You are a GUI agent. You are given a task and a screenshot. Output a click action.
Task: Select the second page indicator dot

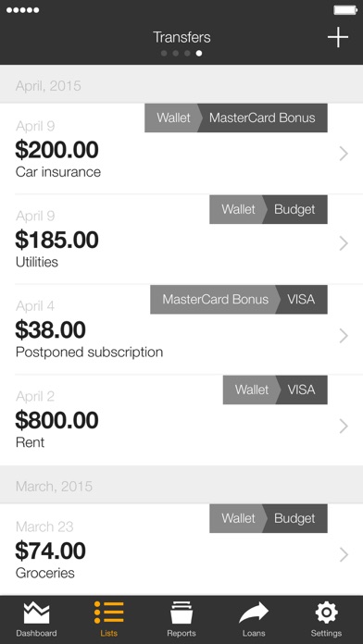pyautogui.click(x=176, y=54)
